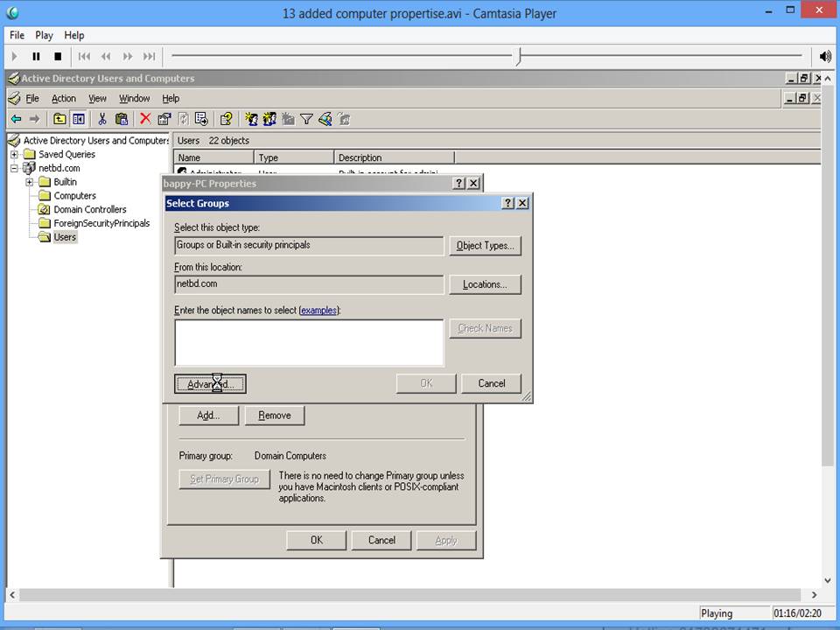
Task: Open the View menu in ADUC
Action: pos(97,99)
